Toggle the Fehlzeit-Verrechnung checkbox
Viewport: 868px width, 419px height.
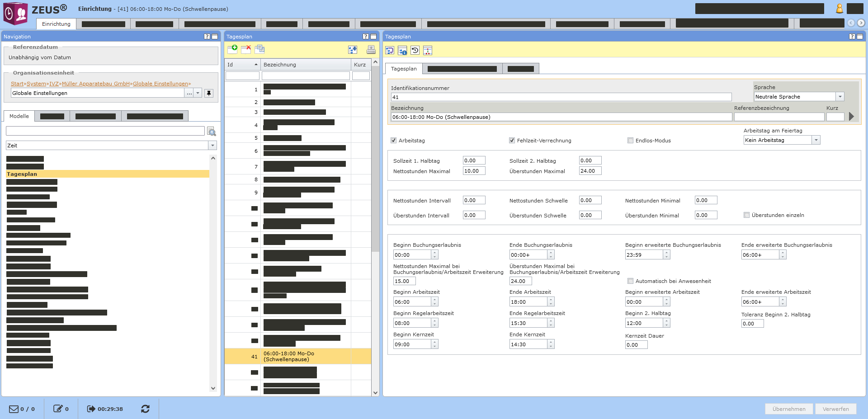coord(512,141)
